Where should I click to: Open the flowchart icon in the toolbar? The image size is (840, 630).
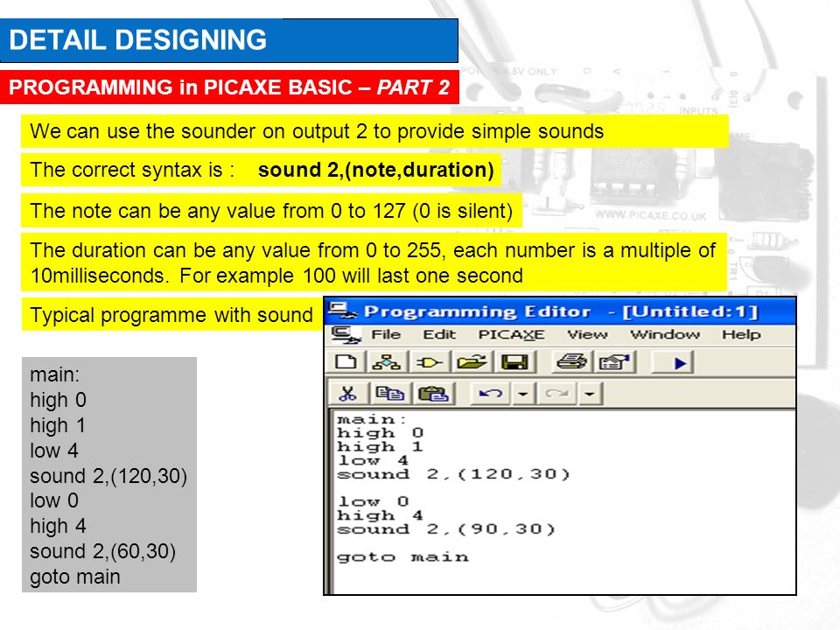pos(386,362)
